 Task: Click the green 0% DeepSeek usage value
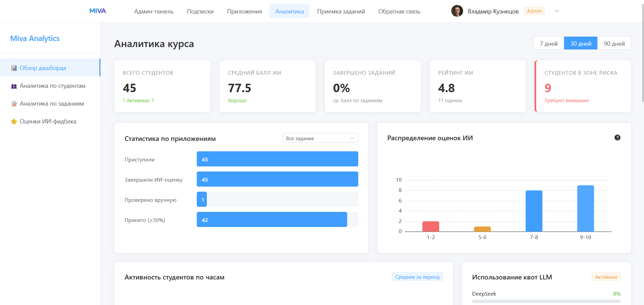tap(617, 294)
